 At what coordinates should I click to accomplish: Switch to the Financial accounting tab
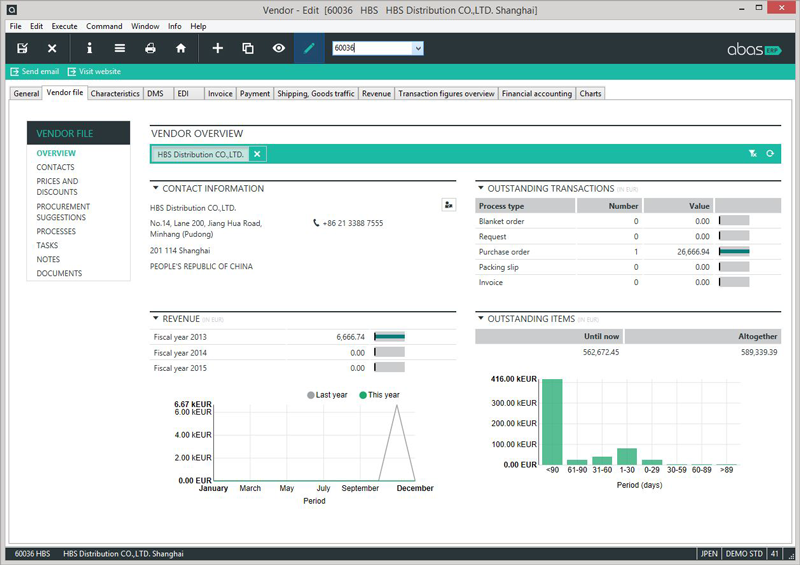pyautogui.click(x=537, y=94)
